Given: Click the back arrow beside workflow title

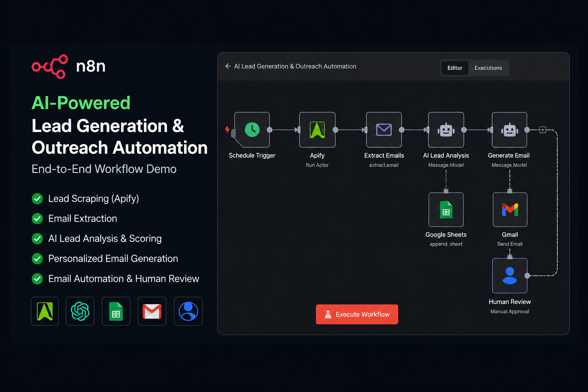Looking at the screenshot, I should (x=228, y=66).
